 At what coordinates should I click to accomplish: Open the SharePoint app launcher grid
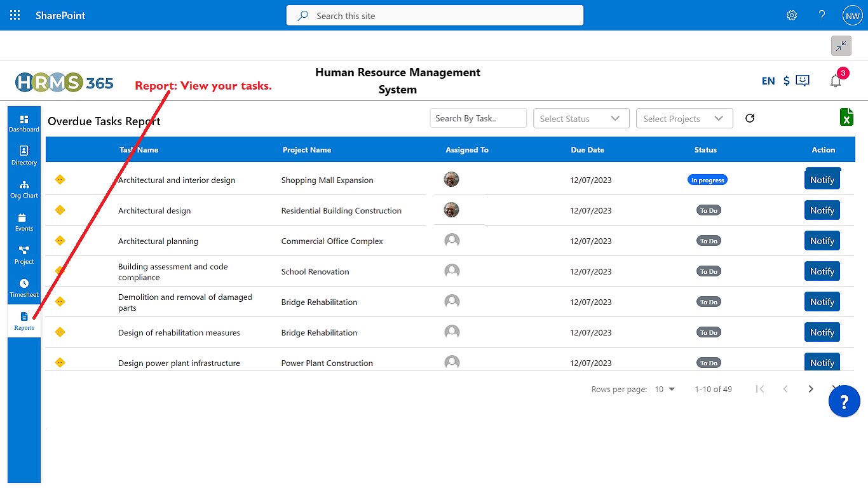pyautogui.click(x=15, y=15)
